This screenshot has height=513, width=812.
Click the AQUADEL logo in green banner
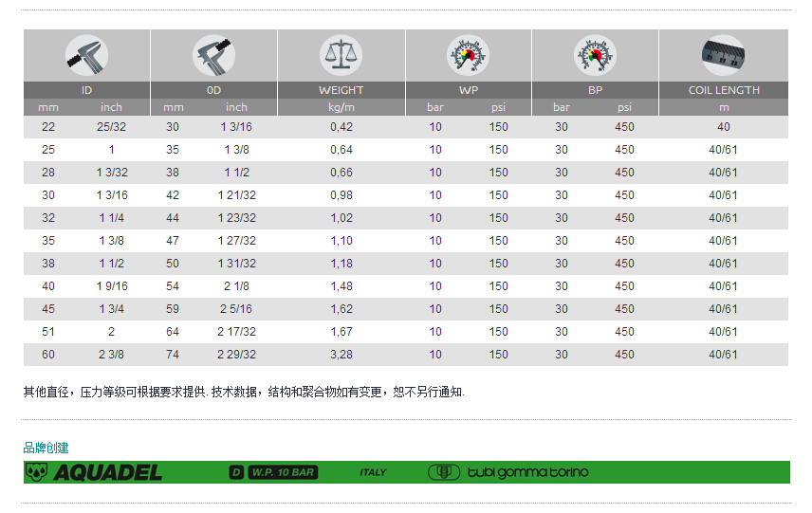click(x=94, y=472)
